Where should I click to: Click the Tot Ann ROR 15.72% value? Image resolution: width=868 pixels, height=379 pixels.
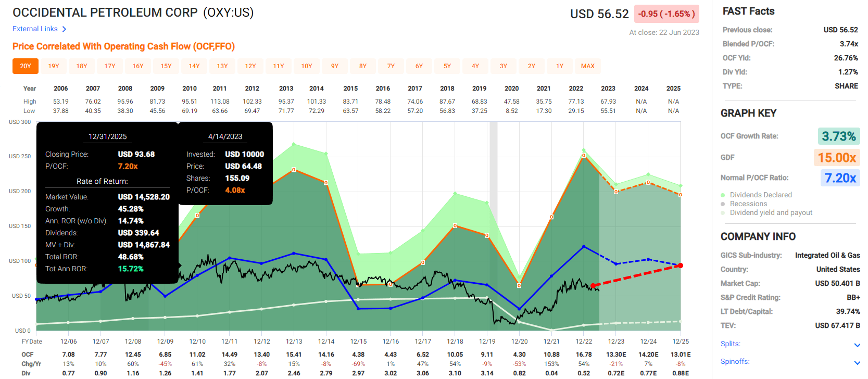click(131, 269)
